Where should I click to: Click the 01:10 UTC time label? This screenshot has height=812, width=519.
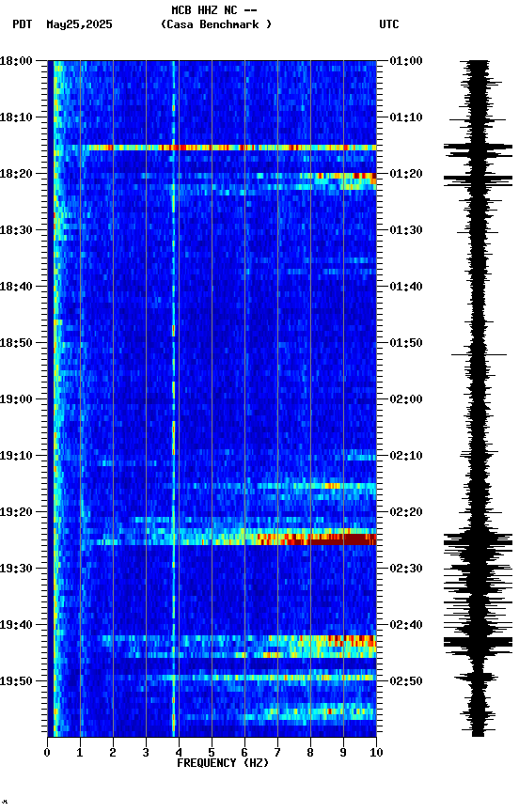pyautogui.click(x=406, y=117)
